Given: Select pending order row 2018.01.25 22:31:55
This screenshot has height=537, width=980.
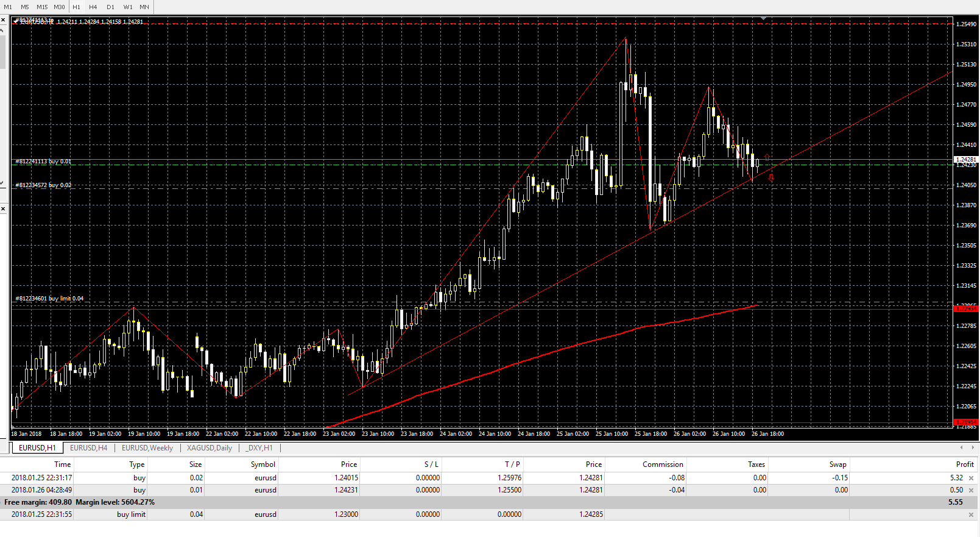Looking at the screenshot, I should point(488,514).
